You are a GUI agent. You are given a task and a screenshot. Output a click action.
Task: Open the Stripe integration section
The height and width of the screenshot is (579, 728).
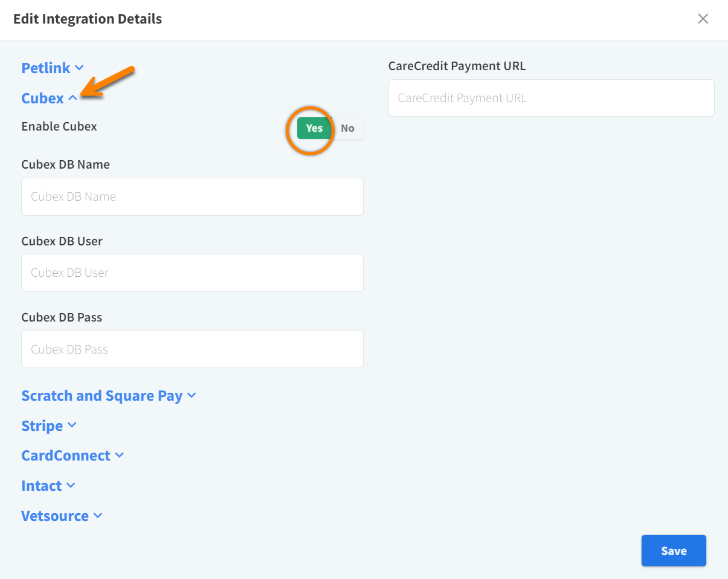[x=42, y=425]
